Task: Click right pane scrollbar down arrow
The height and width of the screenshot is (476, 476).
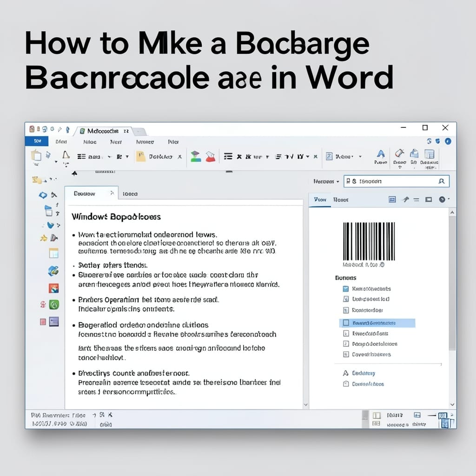Action: [452, 404]
